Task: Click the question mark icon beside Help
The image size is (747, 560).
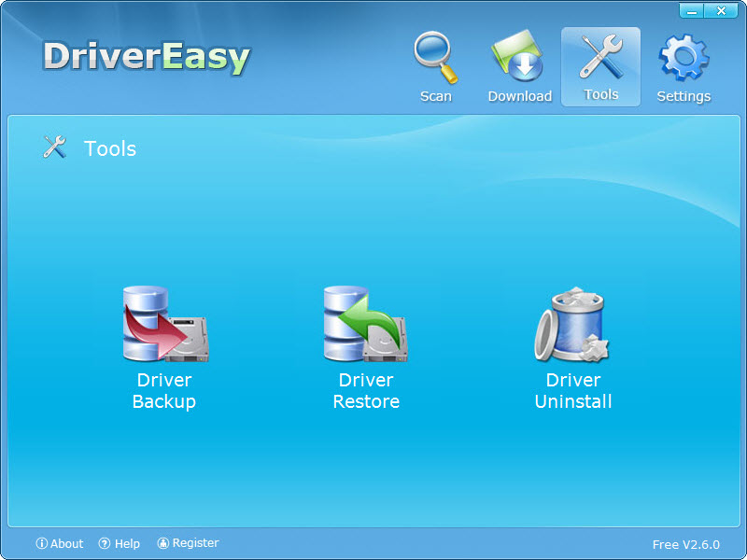Action: [105, 543]
